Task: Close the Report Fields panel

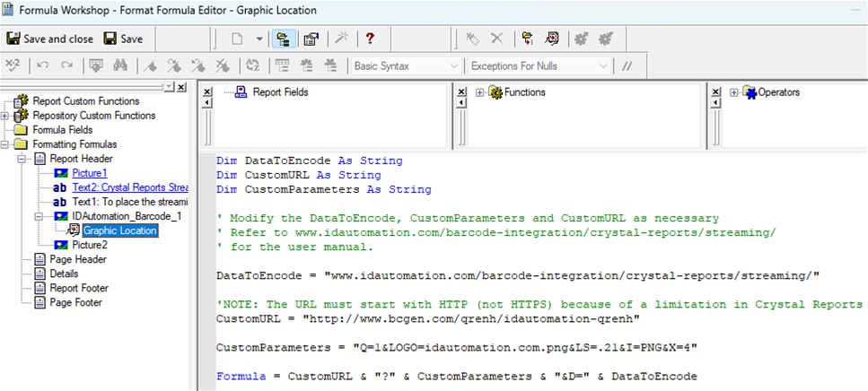Action: tap(207, 91)
